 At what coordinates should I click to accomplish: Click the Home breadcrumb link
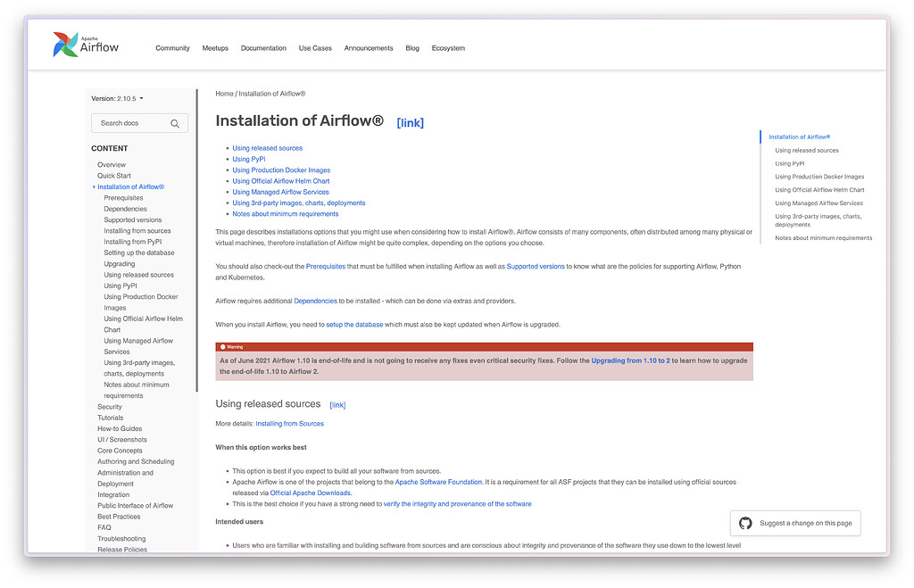(x=224, y=94)
